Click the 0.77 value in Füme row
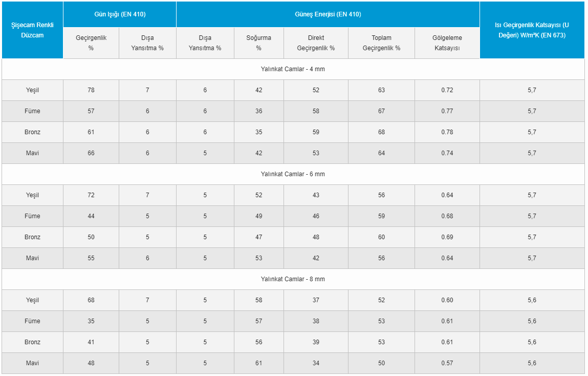The width and height of the screenshot is (588, 376). (x=447, y=111)
